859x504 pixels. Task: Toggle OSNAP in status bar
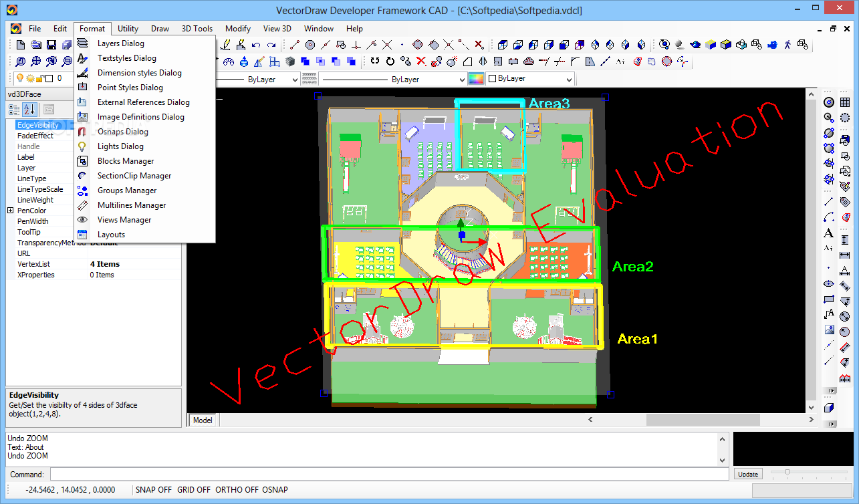coord(275,490)
